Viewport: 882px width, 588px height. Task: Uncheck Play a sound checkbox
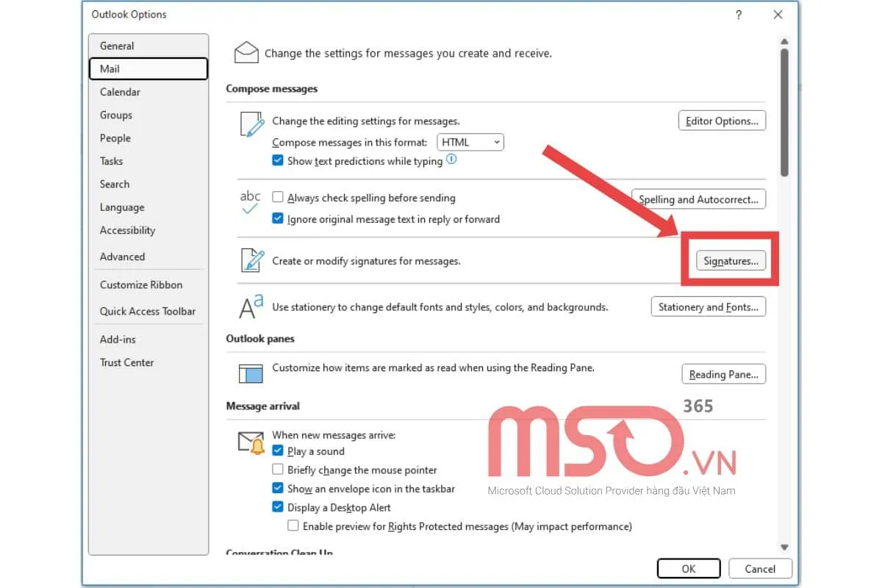click(278, 451)
